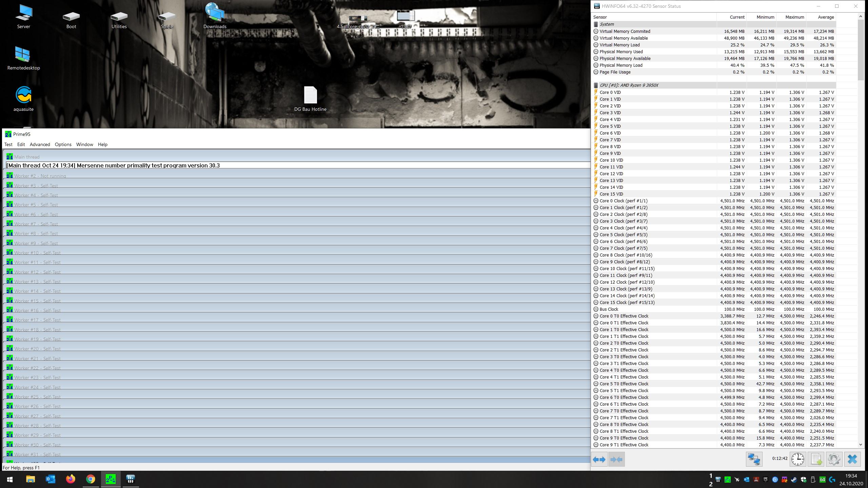Launch aquasuite desktop icon

23,99
